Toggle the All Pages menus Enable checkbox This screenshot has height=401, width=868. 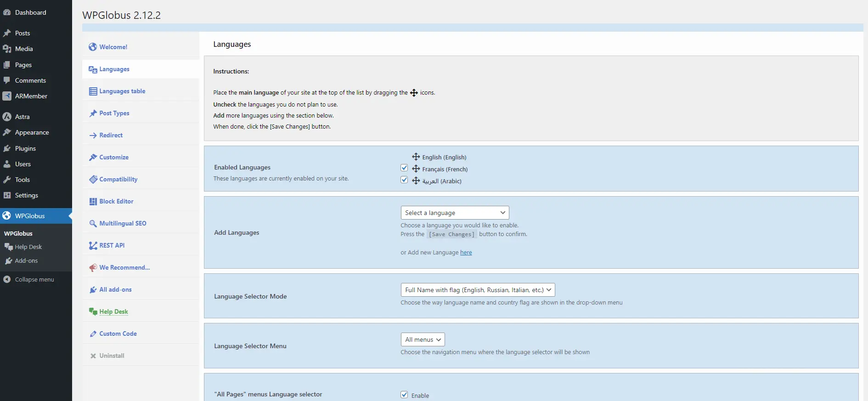point(404,395)
